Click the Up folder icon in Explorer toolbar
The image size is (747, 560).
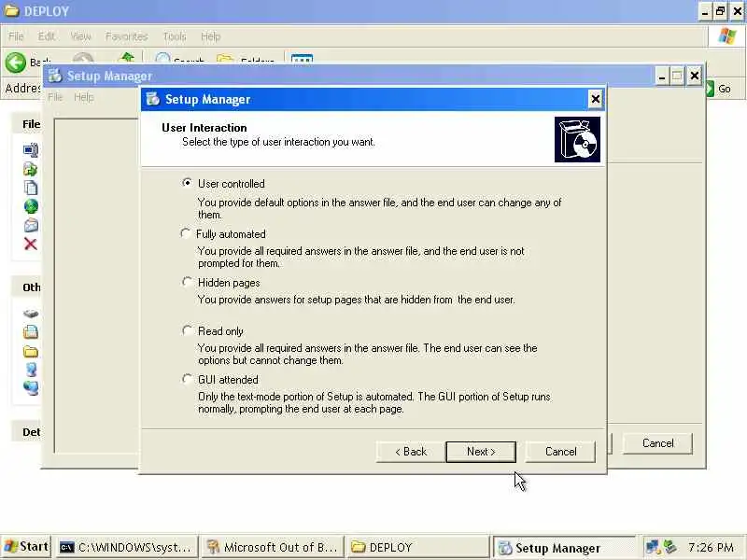coord(127,58)
